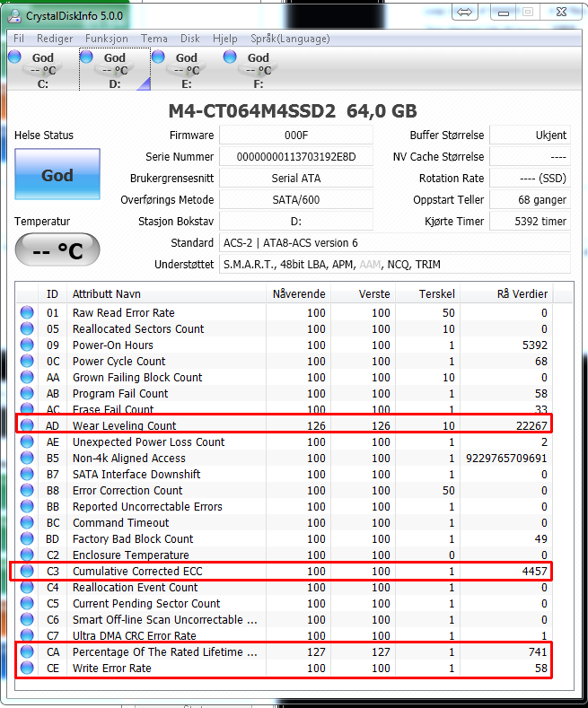
Task: Open the Tema menu
Action: click(154, 39)
